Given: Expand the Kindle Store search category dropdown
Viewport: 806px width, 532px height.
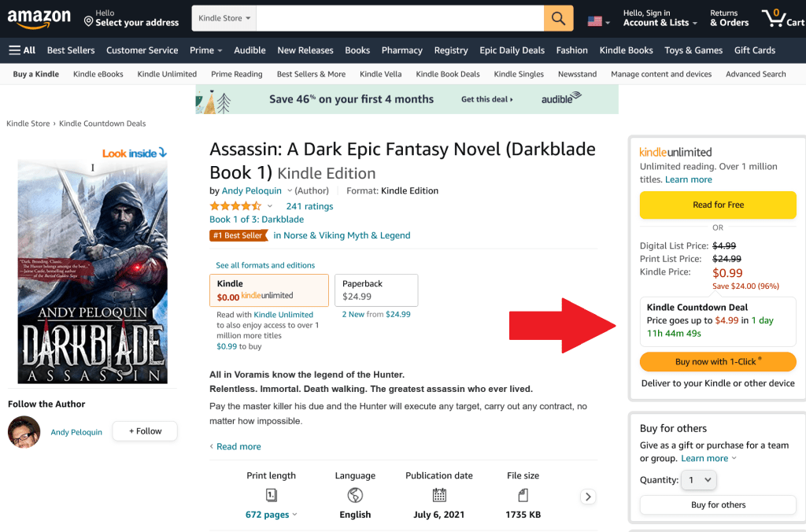Looking at the screenshot, I should pyautogui.click(x=224, y=18).
